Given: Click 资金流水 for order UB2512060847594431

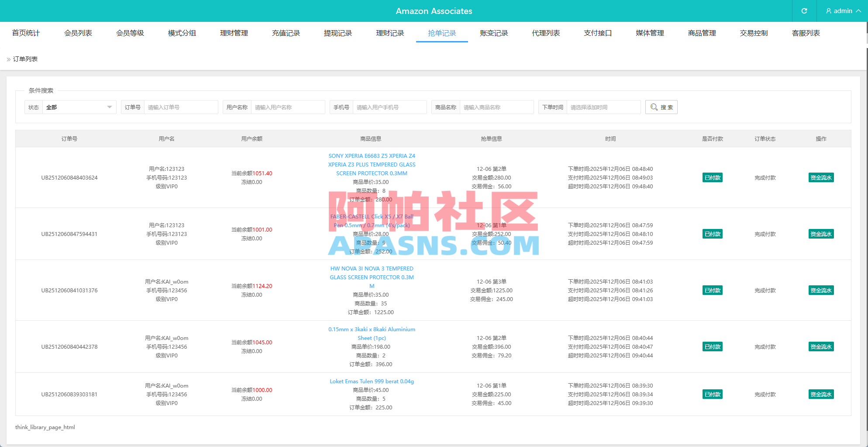Looking at the screenshot, I should (821, 234).
